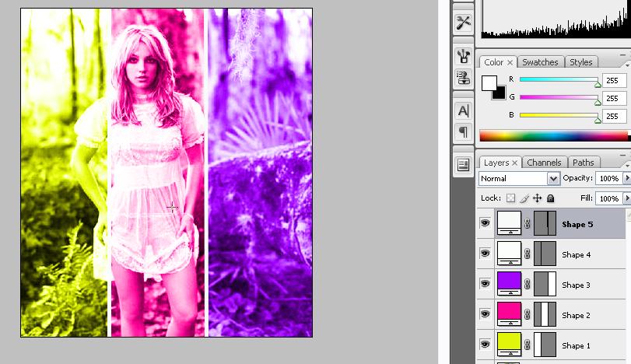Screen dimensions: 631x364
Task: Switch to the Channels tab
Action: 544,163
